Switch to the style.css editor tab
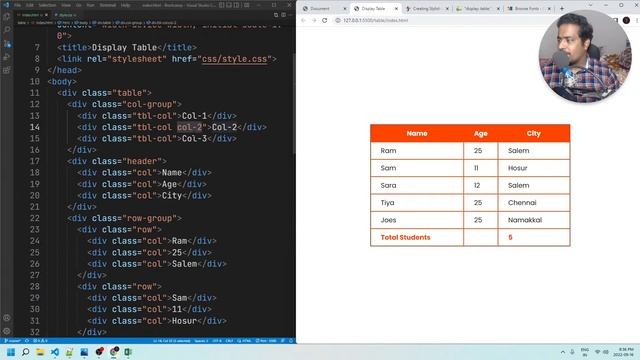 click(65, 15)
